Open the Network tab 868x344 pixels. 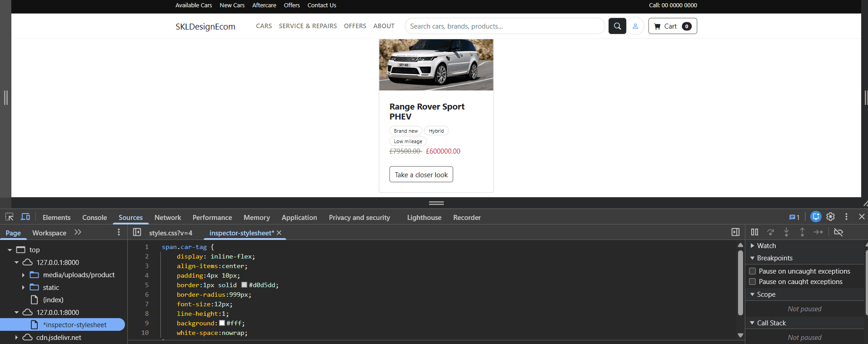pyautogui.click(x=168, y=217)
